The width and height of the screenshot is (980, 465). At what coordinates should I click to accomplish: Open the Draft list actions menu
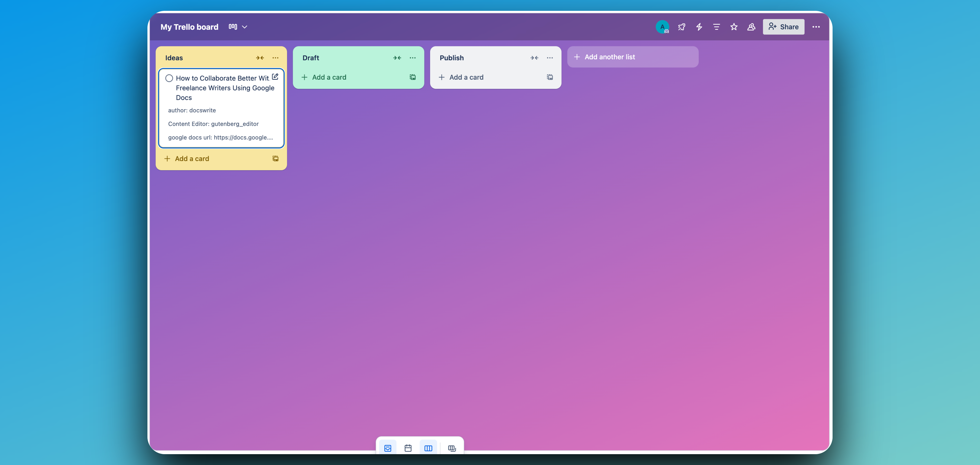pyautogui.click(x=412, y=57)
